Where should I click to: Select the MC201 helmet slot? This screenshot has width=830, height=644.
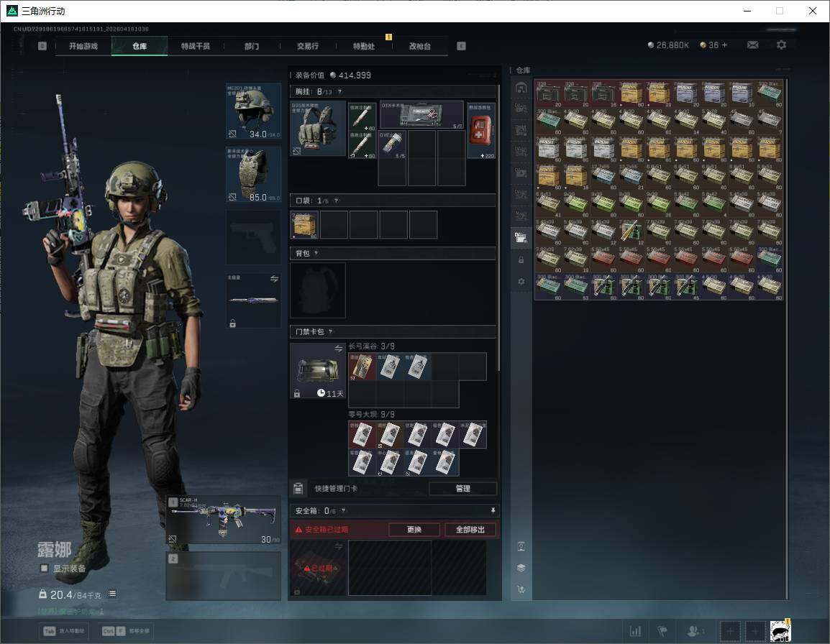254,111
